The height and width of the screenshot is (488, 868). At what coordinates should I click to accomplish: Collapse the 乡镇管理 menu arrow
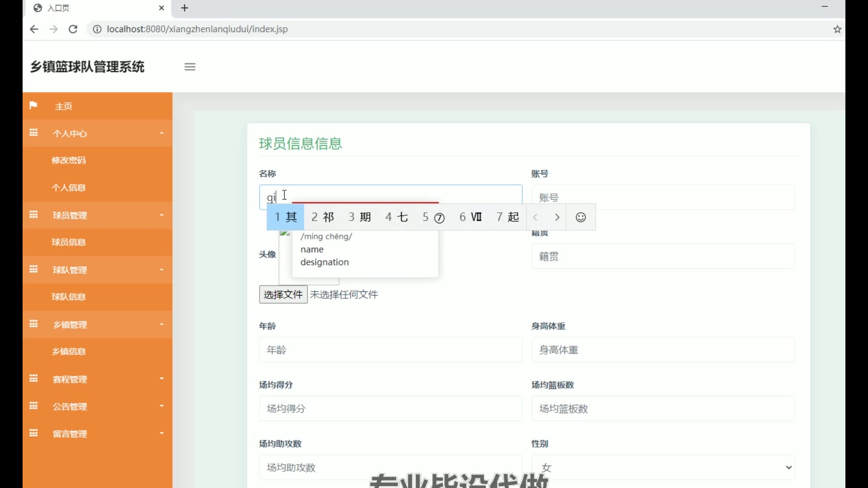coord(161,324)
